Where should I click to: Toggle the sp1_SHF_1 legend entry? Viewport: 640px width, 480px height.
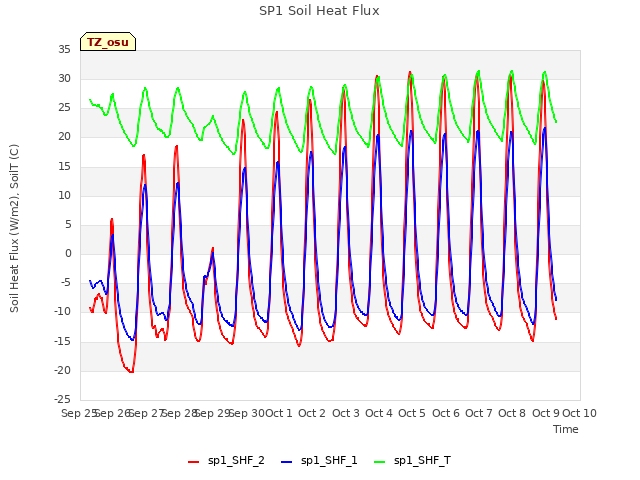(319, 461)
